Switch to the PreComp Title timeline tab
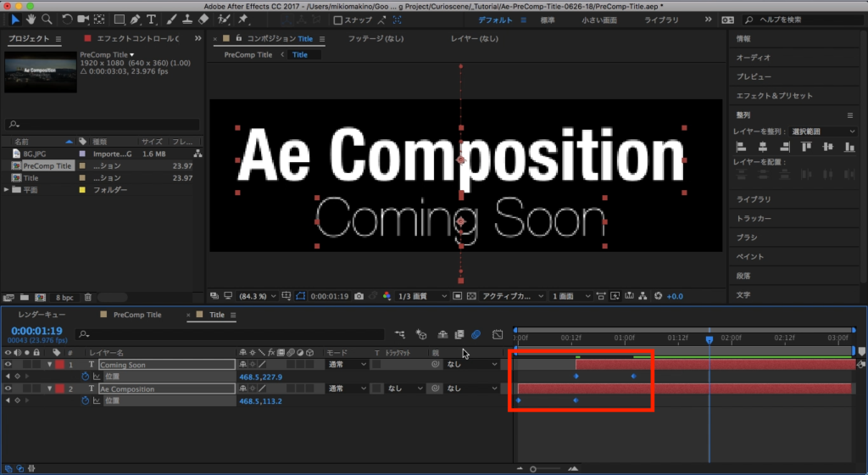This screenshot has height=475, width=868. [x=137, y=315]
